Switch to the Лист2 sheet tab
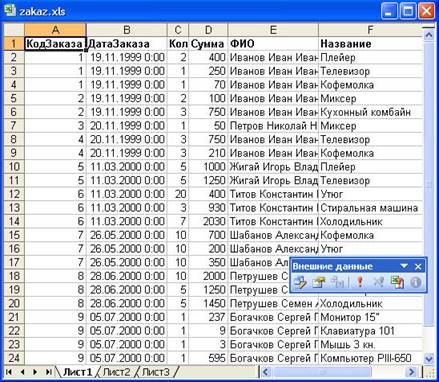 tap(116, 372)
